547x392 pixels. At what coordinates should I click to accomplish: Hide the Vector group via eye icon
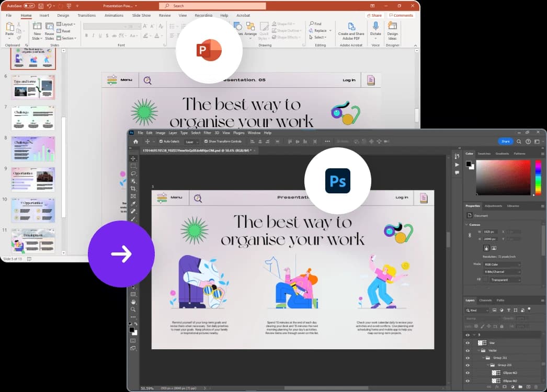[468, 351]
